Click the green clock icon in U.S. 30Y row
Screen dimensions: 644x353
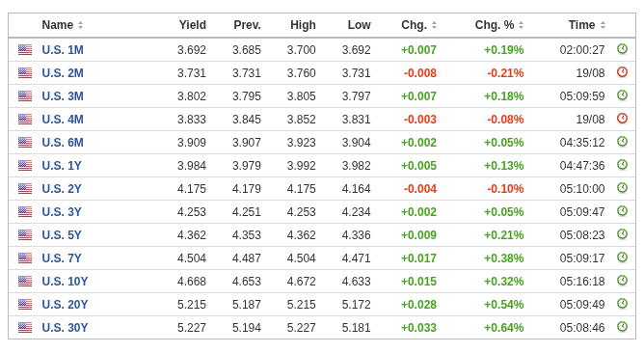[x=622, y=327]
